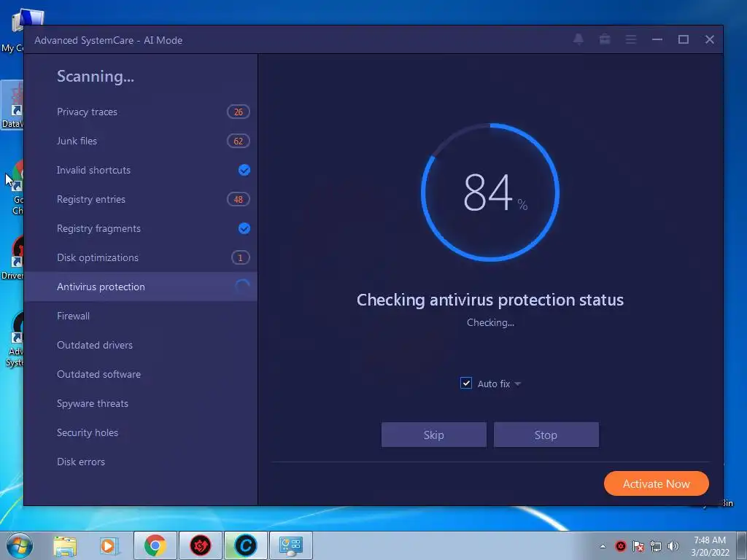Select Privacy traces in scan list
747x560 pixels.
[141, 112]
